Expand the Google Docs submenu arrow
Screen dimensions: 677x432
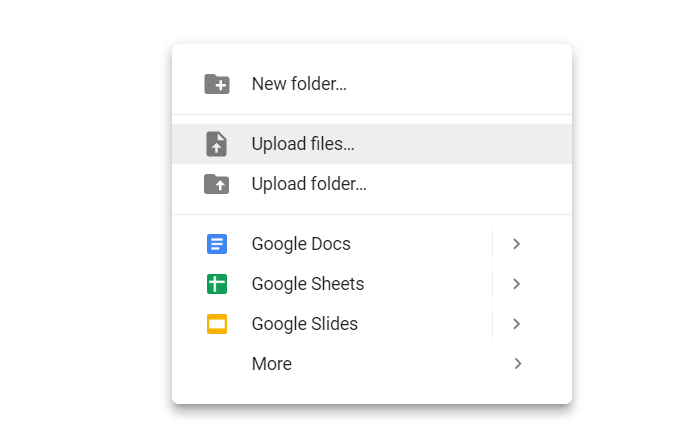coord(516,244)
